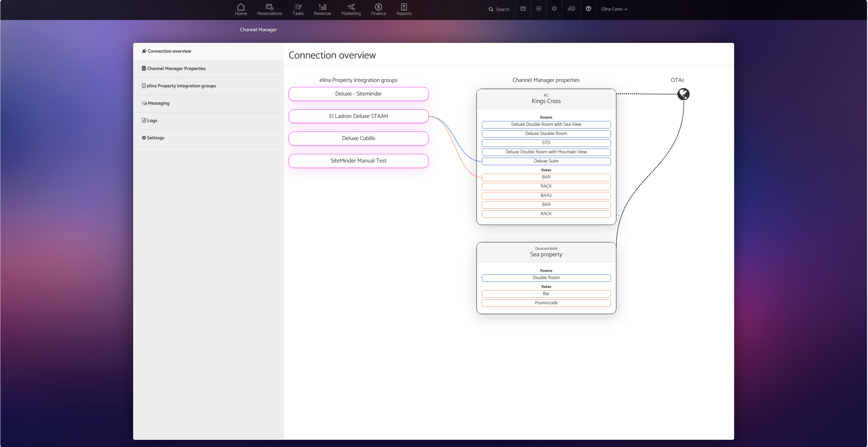Screen dimensions: 868x447
Task: Open the single hexagon settings icon
Action: [x=554, y=9]
